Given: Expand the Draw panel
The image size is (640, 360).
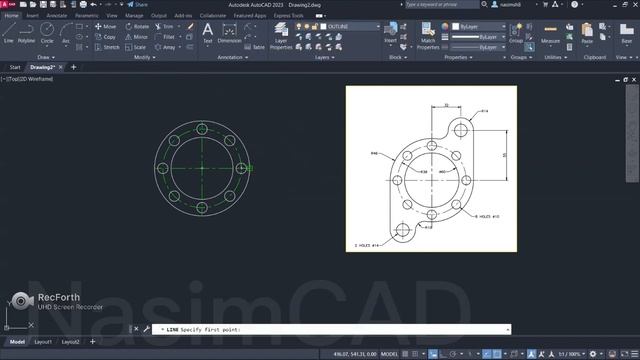Looking at the screenshot, I should pyautogui.click(x=46, y=58).
